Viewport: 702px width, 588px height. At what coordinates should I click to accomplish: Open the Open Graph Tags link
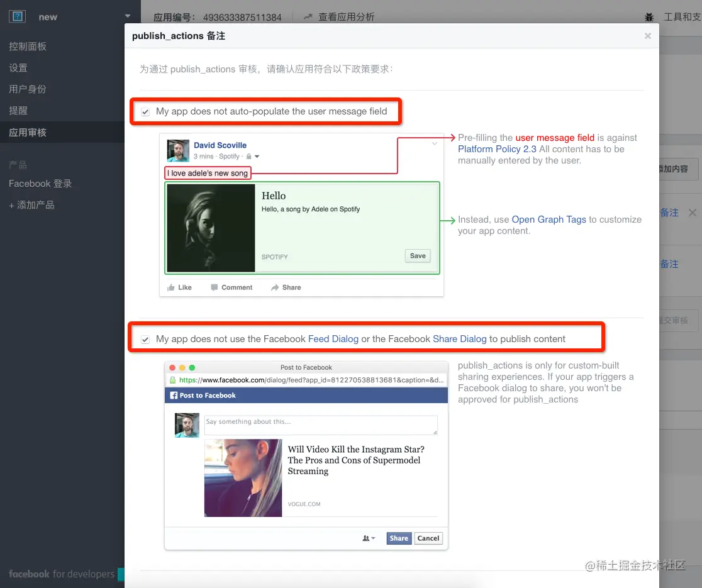549,219
